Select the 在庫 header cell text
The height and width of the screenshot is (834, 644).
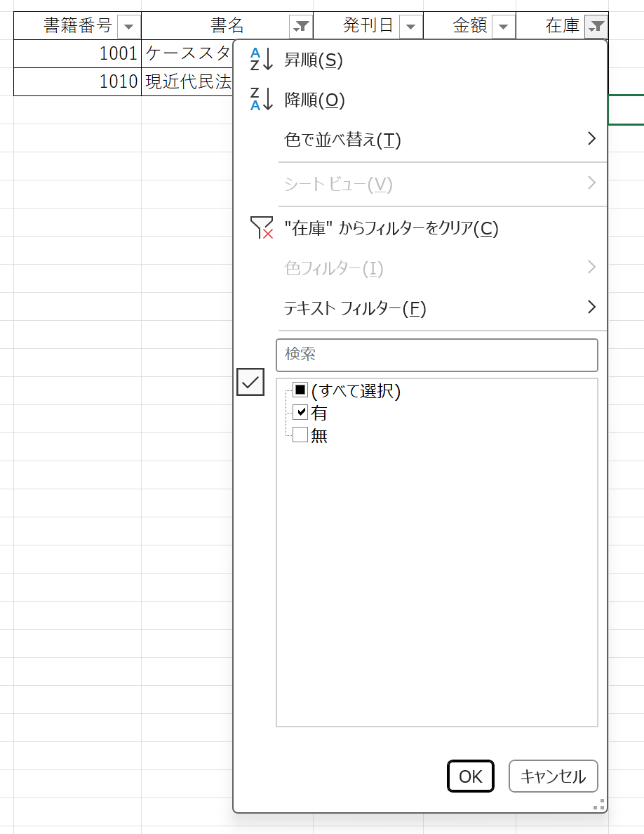click(x=562, y=25)
